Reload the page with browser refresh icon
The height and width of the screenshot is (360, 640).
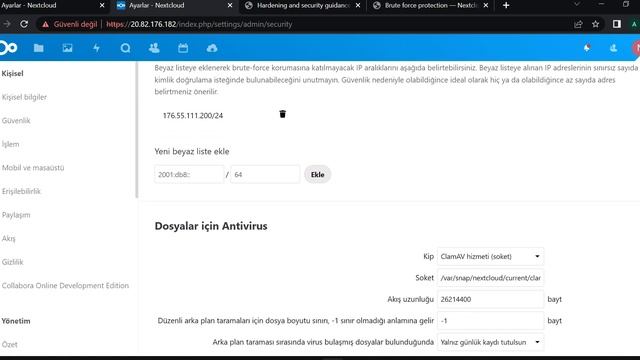tap(24, 24)
